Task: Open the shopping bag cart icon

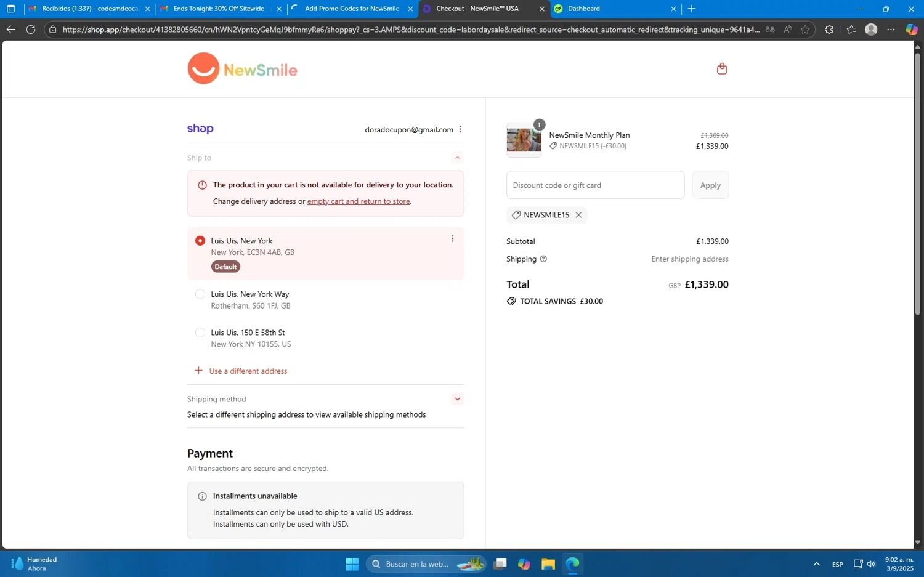Action: point(722,68)
